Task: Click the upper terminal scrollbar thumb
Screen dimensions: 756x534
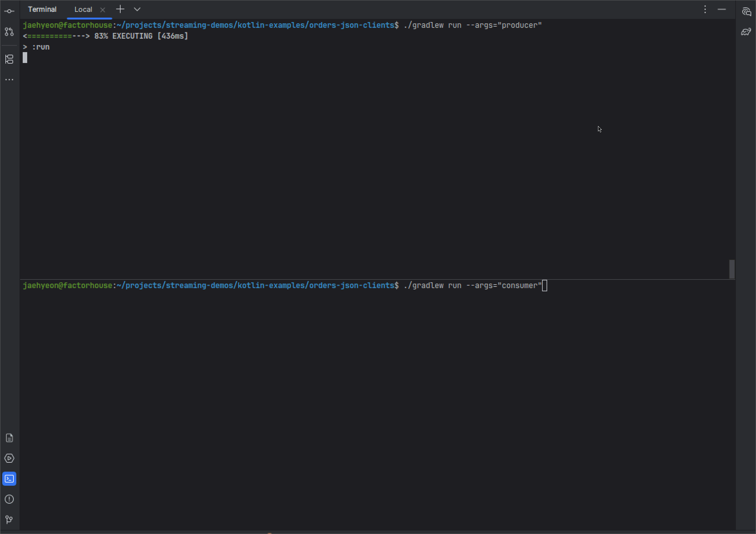Action: (x=732, y=269)
